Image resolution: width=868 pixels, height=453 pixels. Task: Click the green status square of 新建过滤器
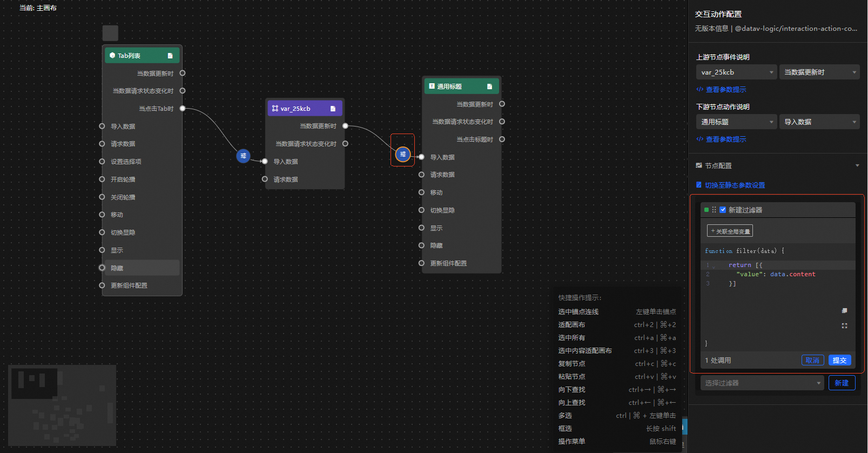tap(706, 210)
